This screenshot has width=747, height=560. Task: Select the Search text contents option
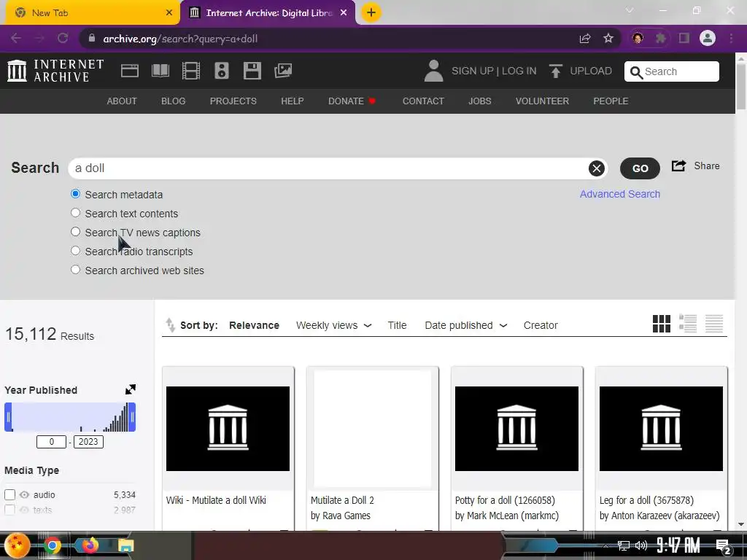tap(75, 213)
